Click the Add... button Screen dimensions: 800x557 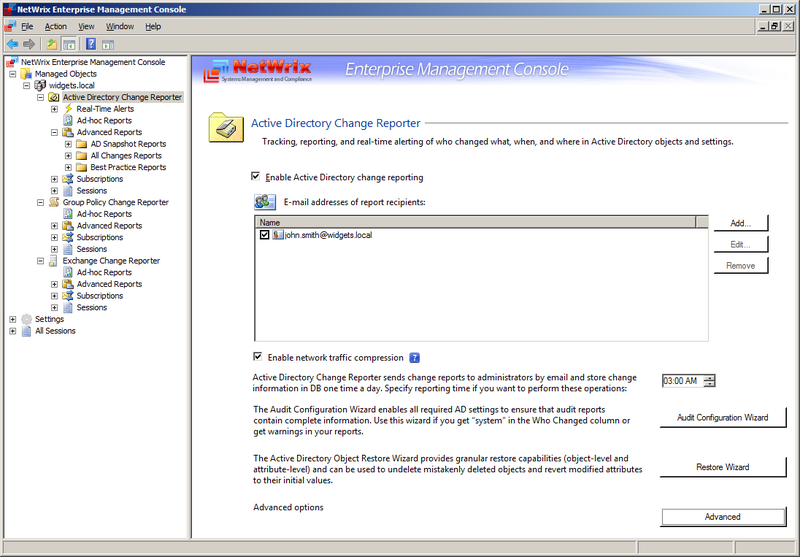[x=740, y=223]
